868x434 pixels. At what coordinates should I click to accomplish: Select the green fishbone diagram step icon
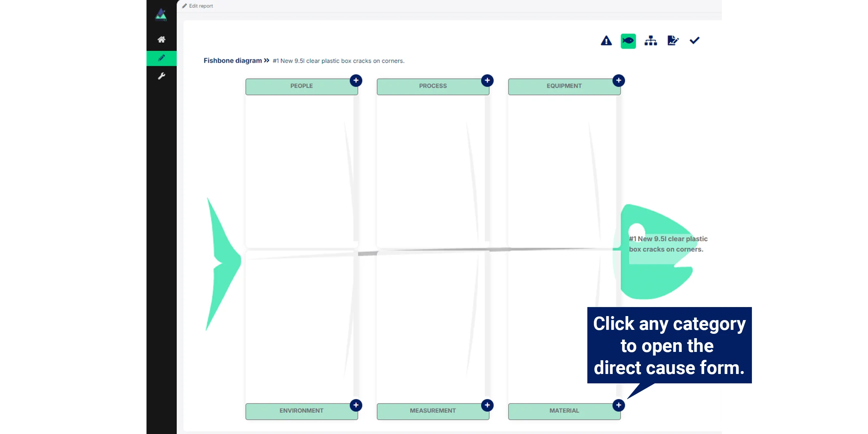[628, 41]
